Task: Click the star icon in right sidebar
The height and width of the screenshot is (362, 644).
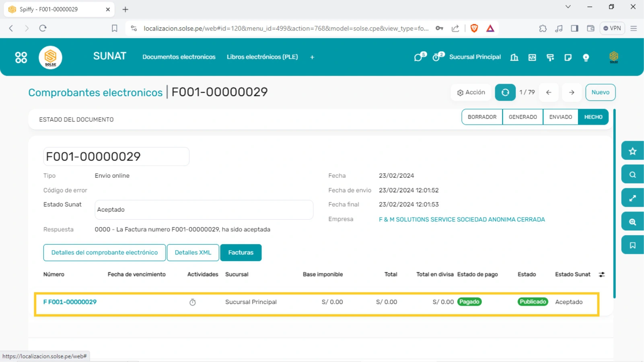Action: tap(632, 151)
